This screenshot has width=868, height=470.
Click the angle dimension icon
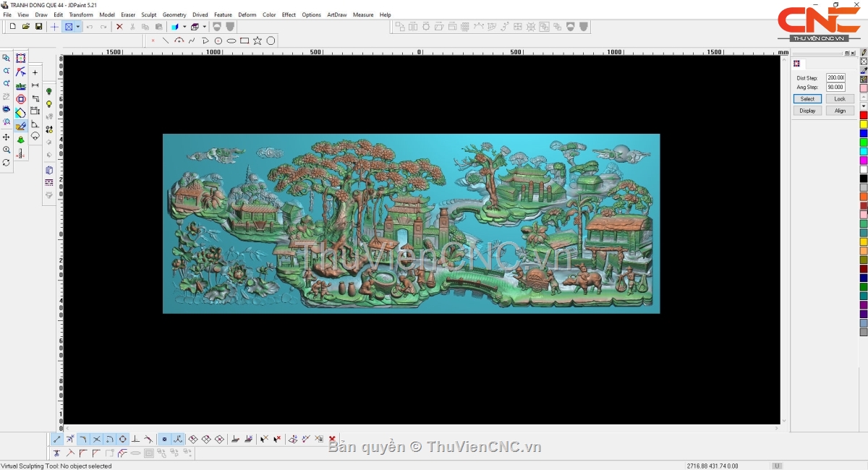click(35, 124)
